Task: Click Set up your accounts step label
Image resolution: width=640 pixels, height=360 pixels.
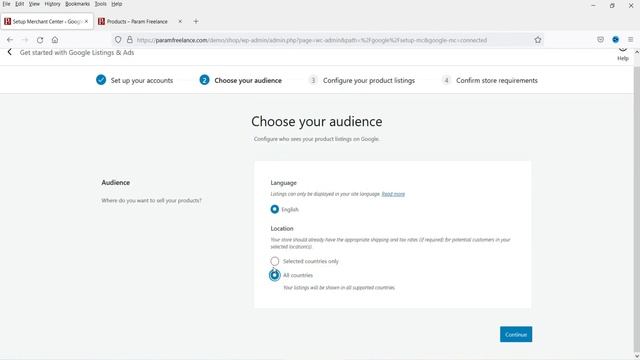Action: (142, 80)
